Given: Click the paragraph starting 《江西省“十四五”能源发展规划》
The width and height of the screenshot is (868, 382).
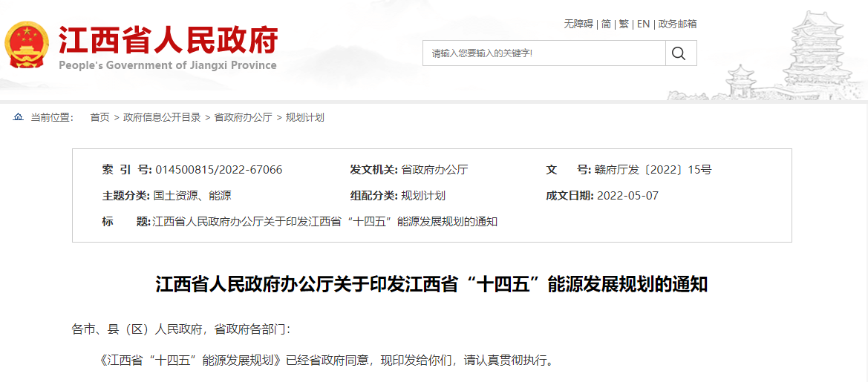Looking at the screenshot, I should [326, 361].
